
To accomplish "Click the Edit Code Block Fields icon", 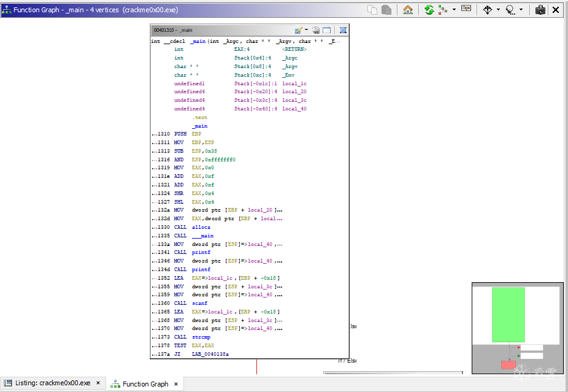I will tap(467, 9).
